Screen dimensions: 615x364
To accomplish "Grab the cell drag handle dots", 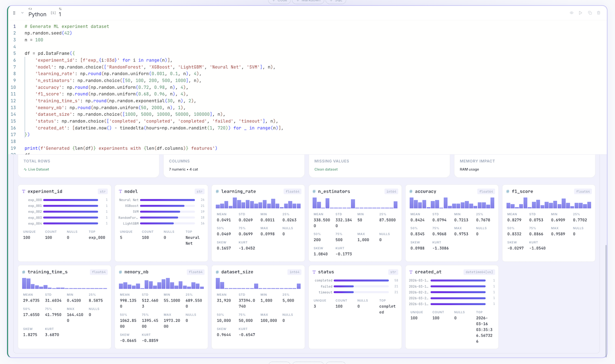I will coord(15,13).
